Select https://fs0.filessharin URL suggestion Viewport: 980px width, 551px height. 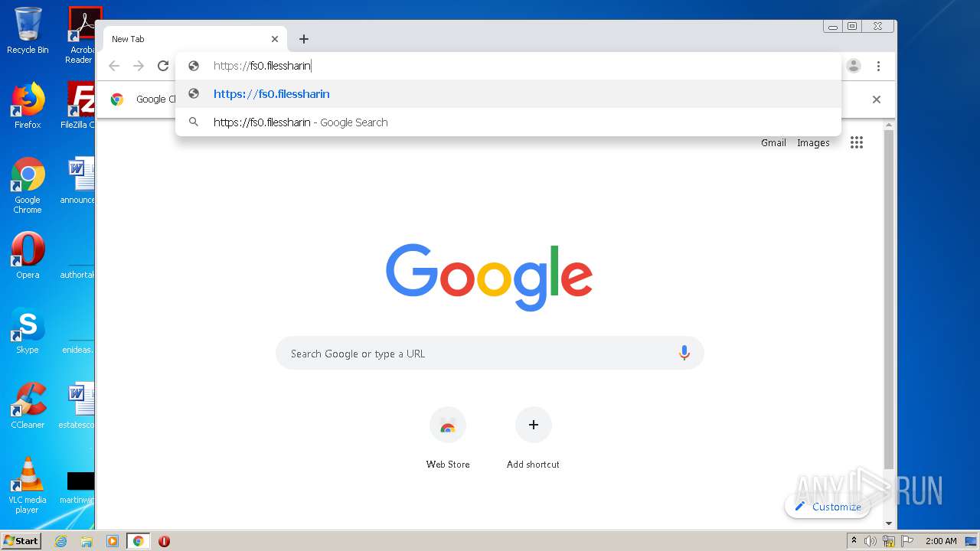pyautogui.click(x=508, y=94)
